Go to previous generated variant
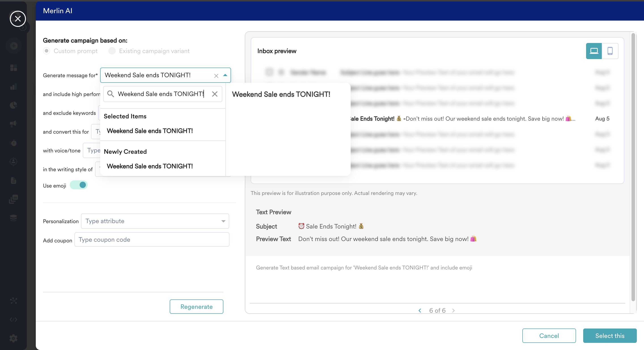644x350 pixels. pos(420,310)
